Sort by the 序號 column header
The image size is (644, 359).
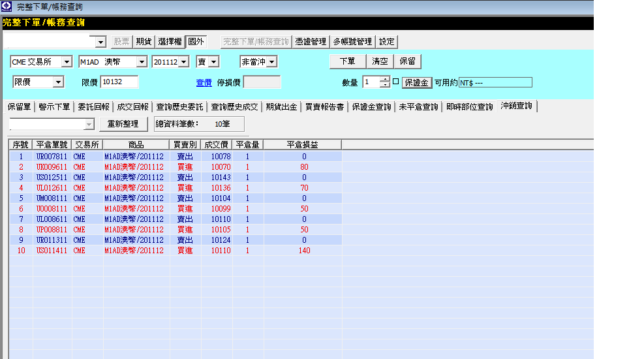click(20, 145)
